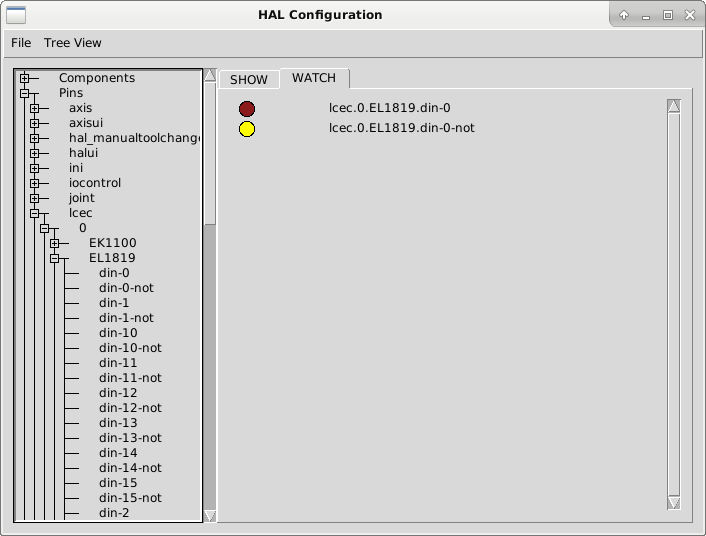Click the Components label in tree
This screenshot has height=536, width=706.
[97, 78]
